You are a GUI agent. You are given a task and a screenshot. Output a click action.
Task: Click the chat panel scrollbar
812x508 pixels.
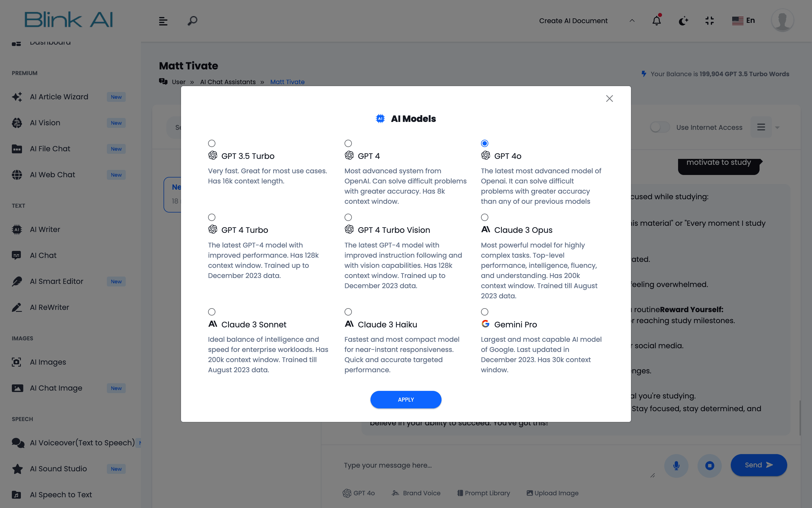pos(800,418)
